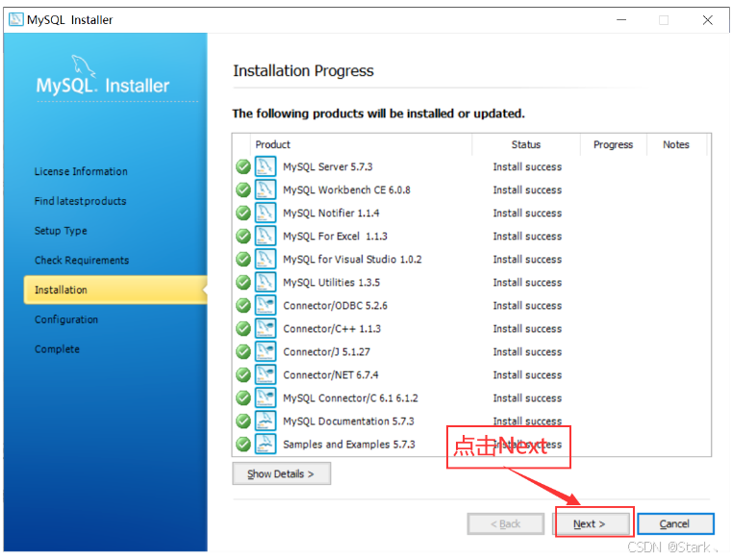
Task: Click the MySQL Utilities 1.3.5 product icon
Action: coord(265,282)
